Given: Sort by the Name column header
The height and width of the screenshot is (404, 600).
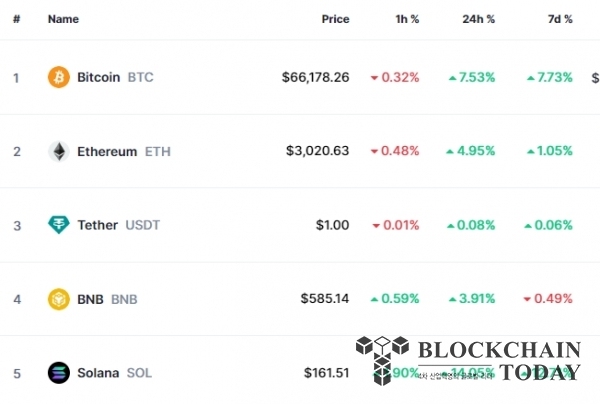Looking at the screenshot, I should click(x=63, y=19).
